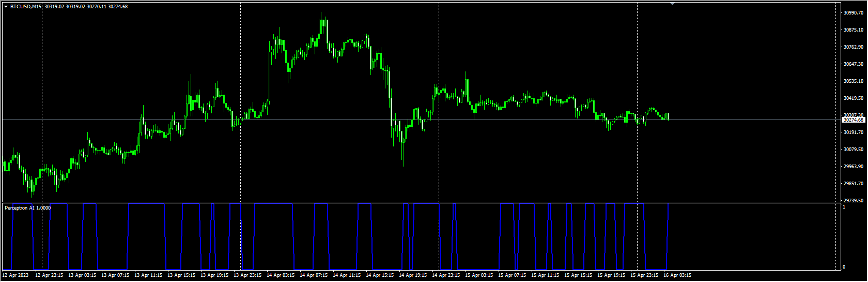Click the 30079.50 price scale label
The width and height of the screenshot is (868, 282).
tap(854, 150)
